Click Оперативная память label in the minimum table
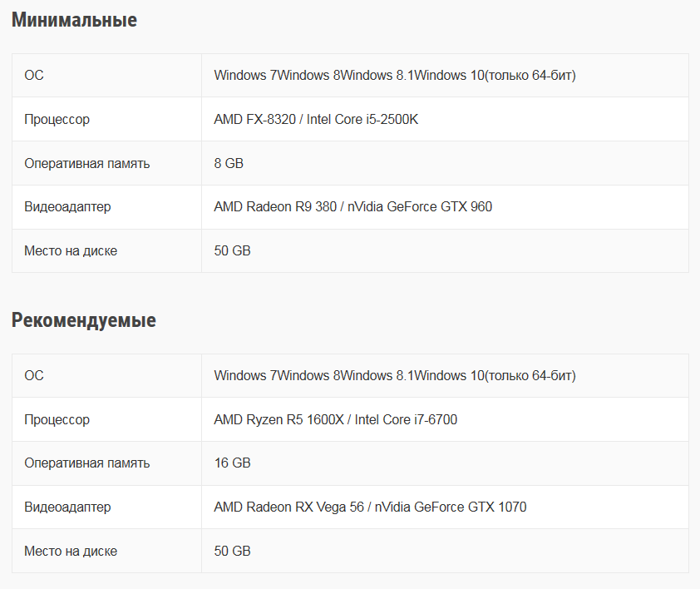Viewport: 700px width, 589px height. pos(87,164)
